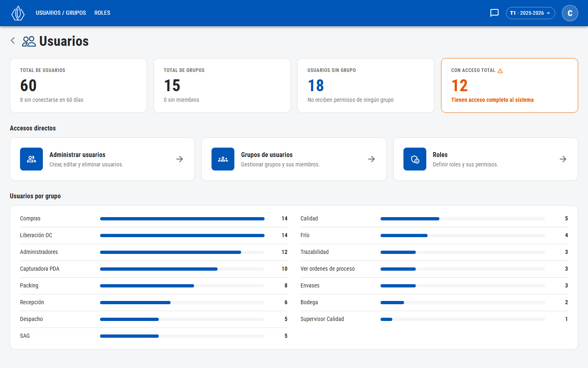
Task: Select the SAG group label
Action: (x=25, y=336)
